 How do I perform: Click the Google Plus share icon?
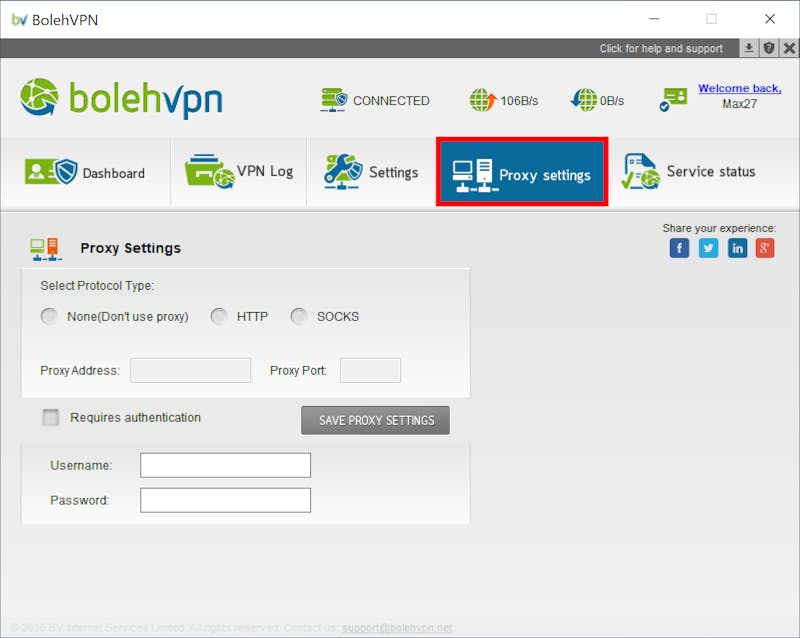pos(765,248)
